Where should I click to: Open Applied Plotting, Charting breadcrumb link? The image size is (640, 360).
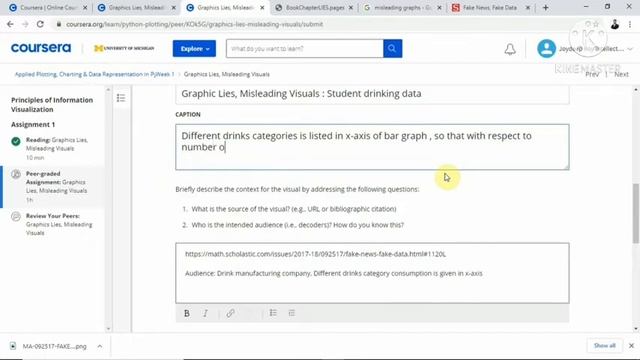coord(94,74)
